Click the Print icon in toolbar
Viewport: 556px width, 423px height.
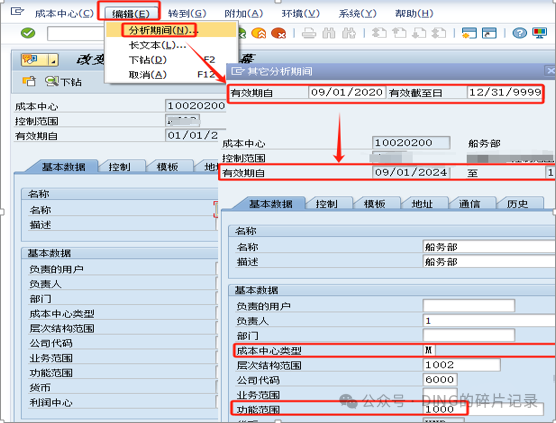click(x=309, y=33)
